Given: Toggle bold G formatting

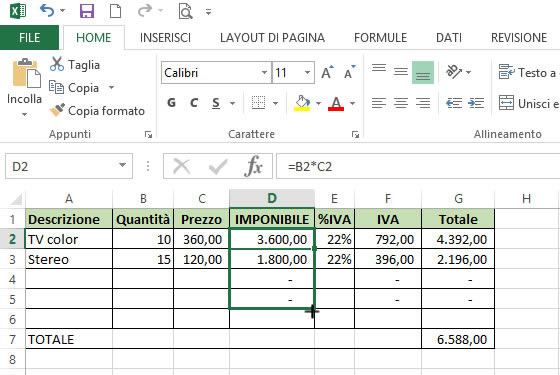Looking at the screenshot, I should (x=171, y=103).
